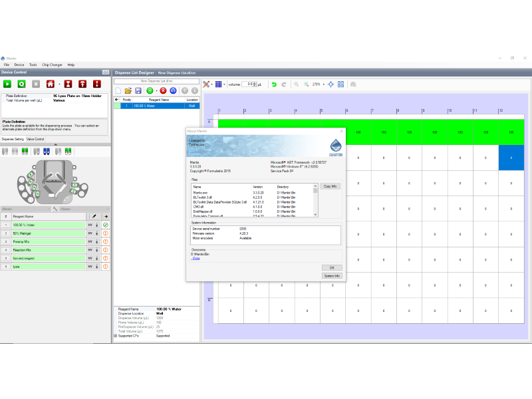
Task: Toggle the orange warning status for lysis reagent
Action: click(105, 267)
